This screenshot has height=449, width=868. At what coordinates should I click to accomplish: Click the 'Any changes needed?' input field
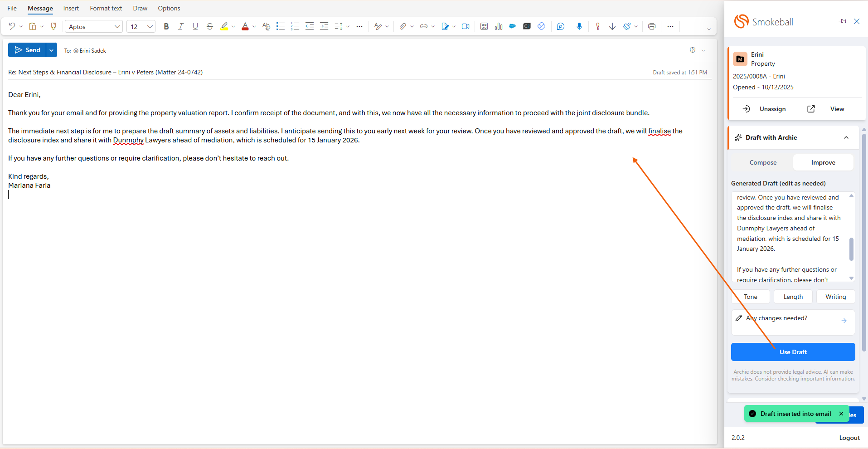[789, 318]
